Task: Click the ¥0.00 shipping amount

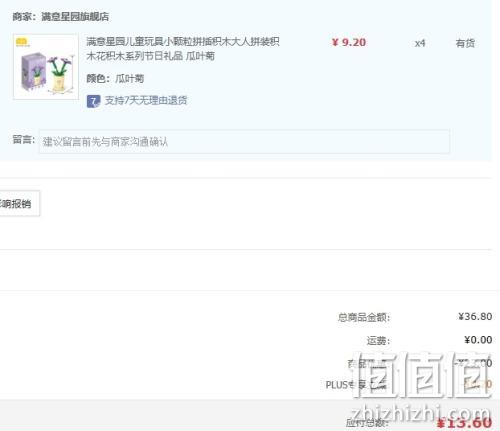Action: (478, 340)
